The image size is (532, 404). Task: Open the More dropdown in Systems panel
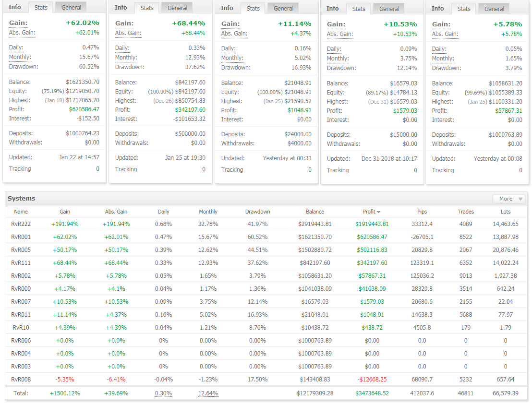pos(509,199)
